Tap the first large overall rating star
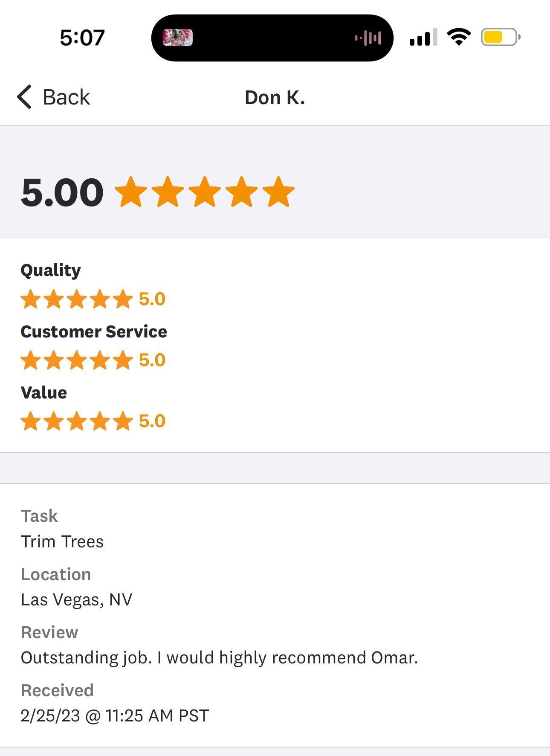Image resolution: width=550 pixels, height=756 pixels. (x=131, y=192)
